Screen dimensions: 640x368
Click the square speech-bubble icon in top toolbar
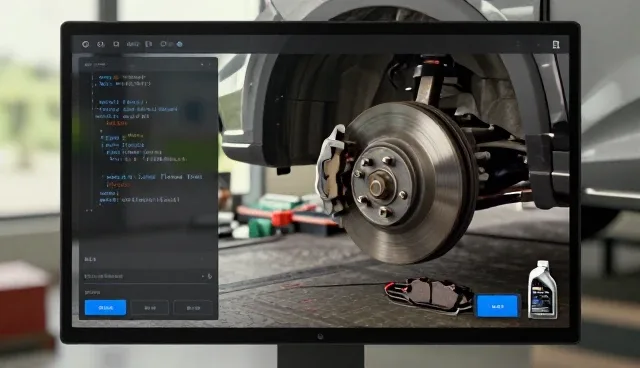coord(116,44)
